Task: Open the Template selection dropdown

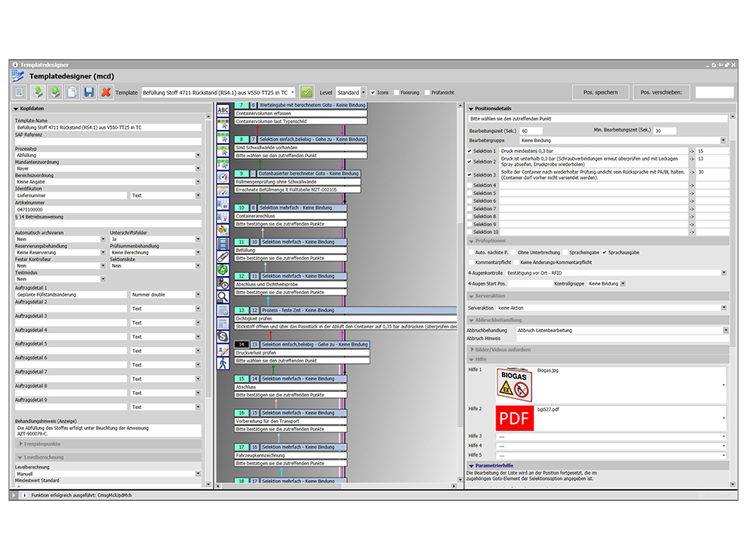Action: (293, 93)
